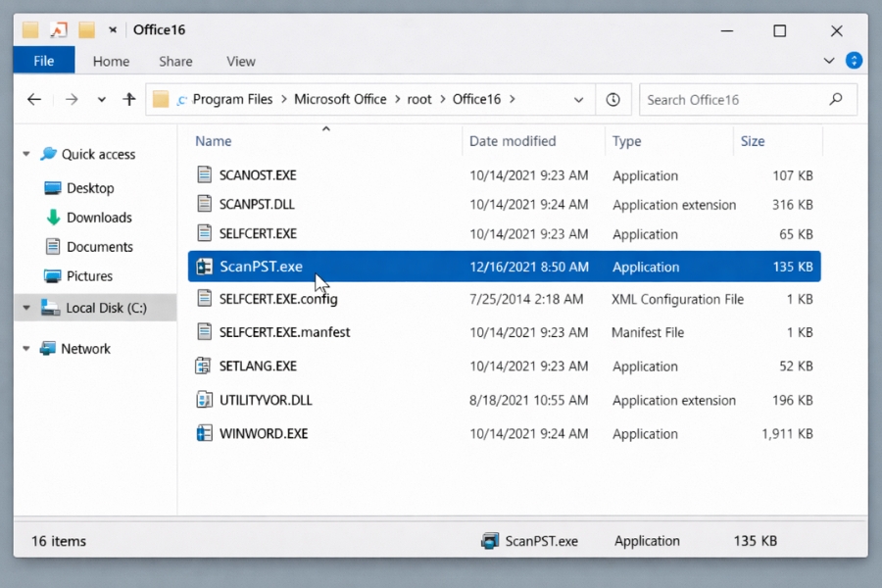Open the recent pages dropdown beside Forward
Viewport: 882px width, 588px height.
tap(101, 99)
